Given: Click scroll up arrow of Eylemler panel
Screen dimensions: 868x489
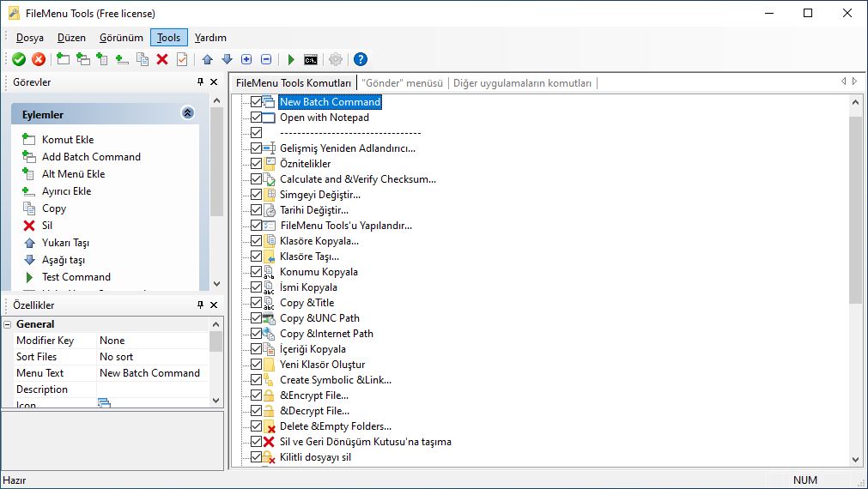Looking at the screenshot, I should [x=216, y=100].
